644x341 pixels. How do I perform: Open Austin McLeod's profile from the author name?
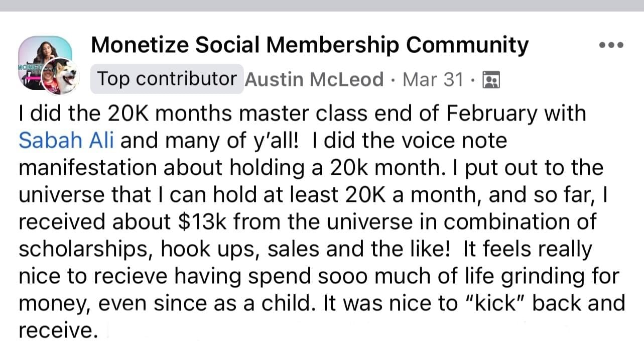click(315, 79)
